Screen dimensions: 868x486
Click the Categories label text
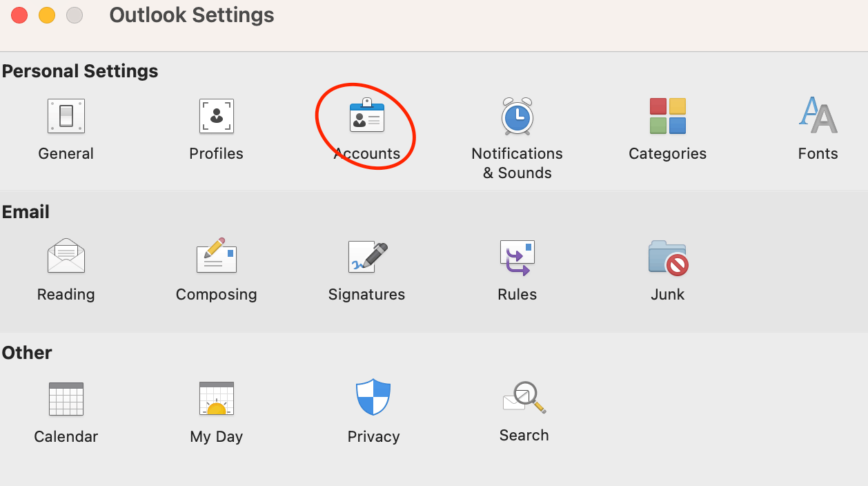click(x=668, y=154)
